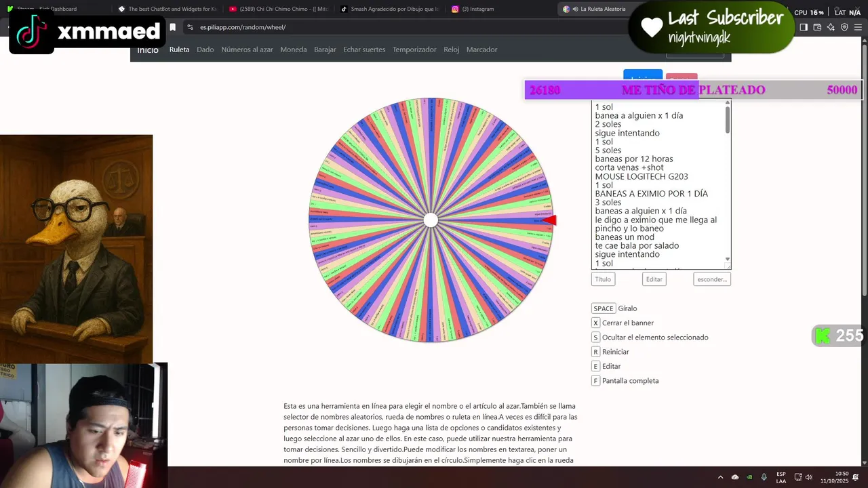The height and width of the screenshot is (488, 868).
Task: Click the bookmark icon beside the address bar
Action: click(x=173, y=27)
